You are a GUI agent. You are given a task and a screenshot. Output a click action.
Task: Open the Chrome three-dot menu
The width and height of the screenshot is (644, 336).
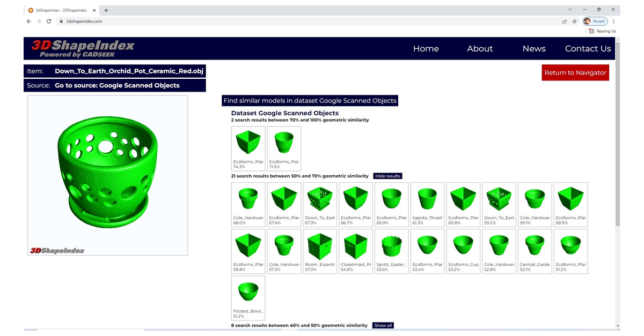coord(613,21)
